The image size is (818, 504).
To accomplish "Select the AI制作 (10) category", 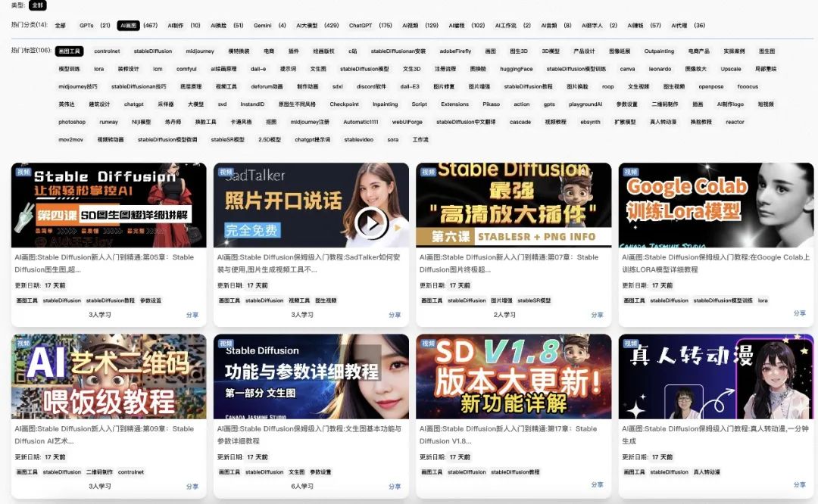I will pos(183,25).
